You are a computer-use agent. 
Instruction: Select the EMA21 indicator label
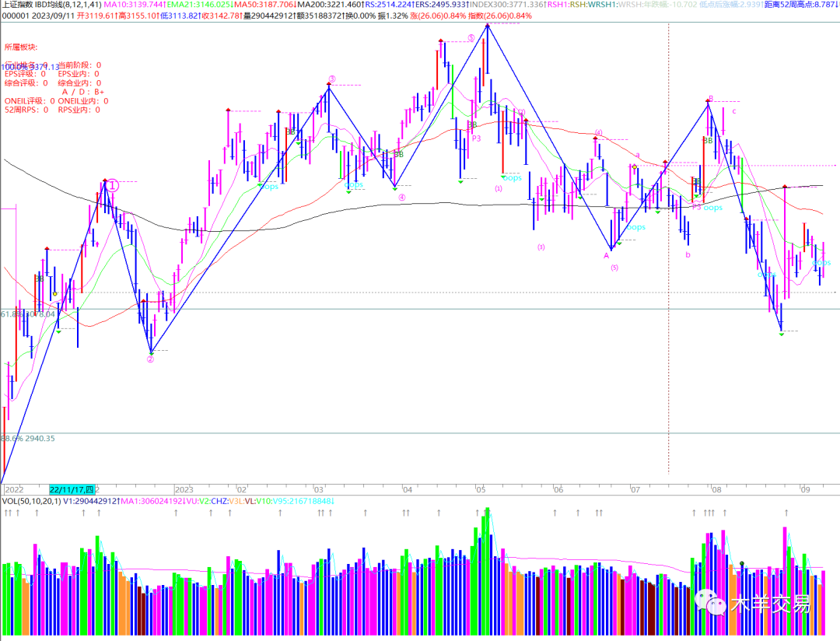pyautogui.click(x=187, y=5)
